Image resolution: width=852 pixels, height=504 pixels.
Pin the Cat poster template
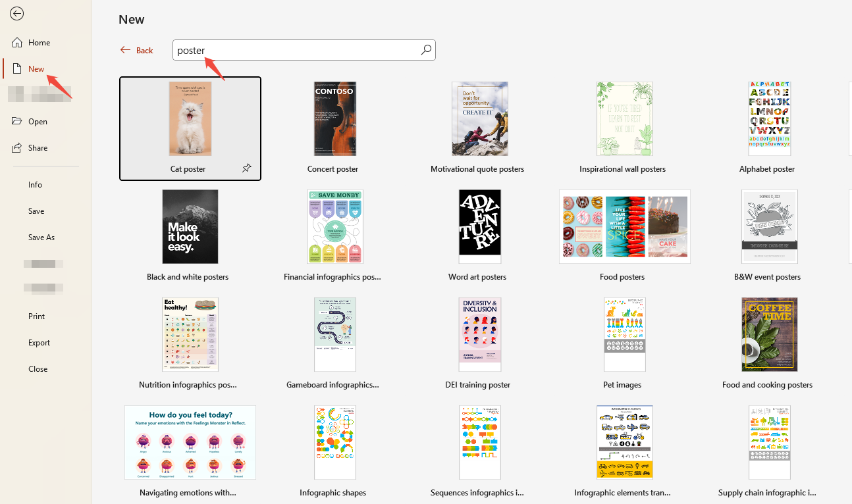click(x=247, y=168)
